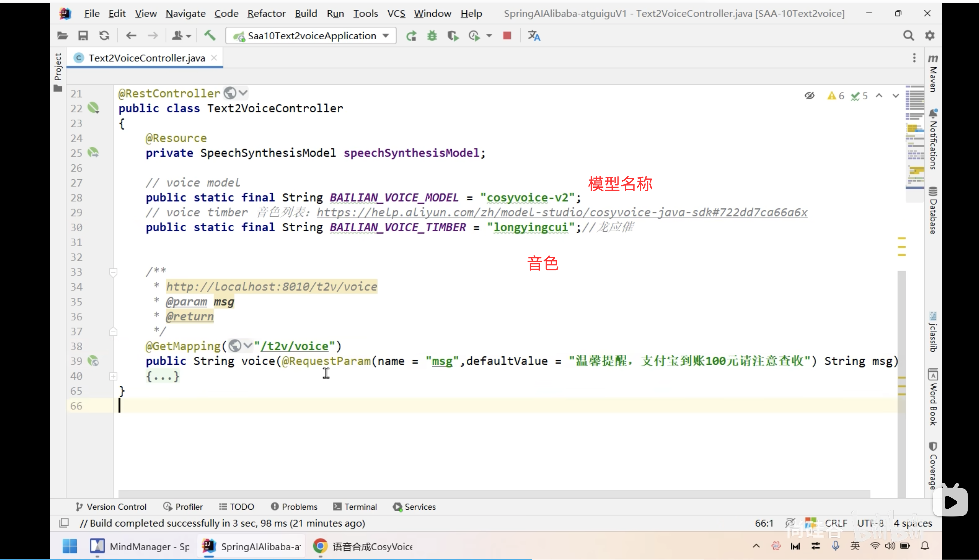Screen dimensions: 979x560
Task: Click the Translate icon in toolbar
Action: coord(534,36)
